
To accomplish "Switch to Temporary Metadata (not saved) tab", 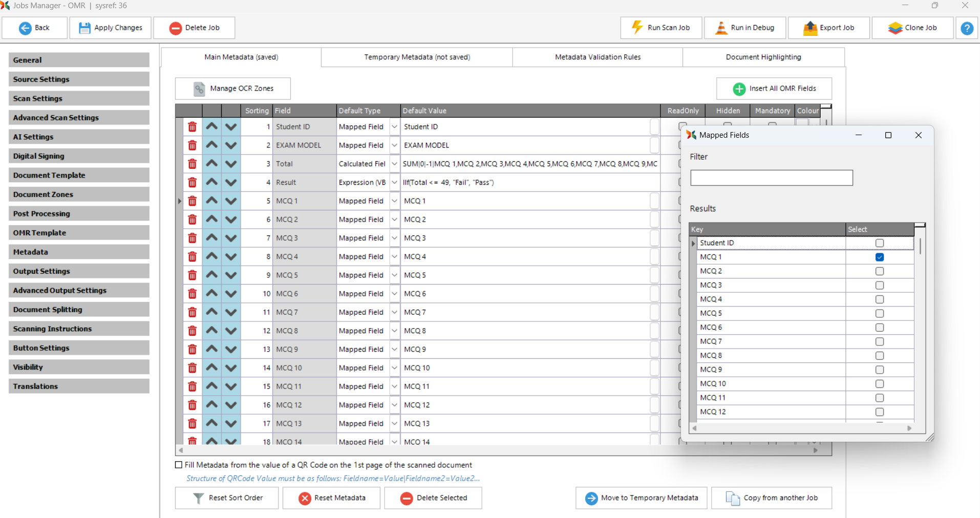I will (417, 57).
